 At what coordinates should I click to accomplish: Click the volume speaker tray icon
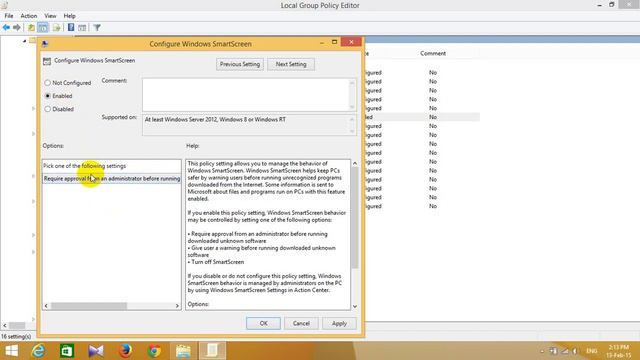575,351
